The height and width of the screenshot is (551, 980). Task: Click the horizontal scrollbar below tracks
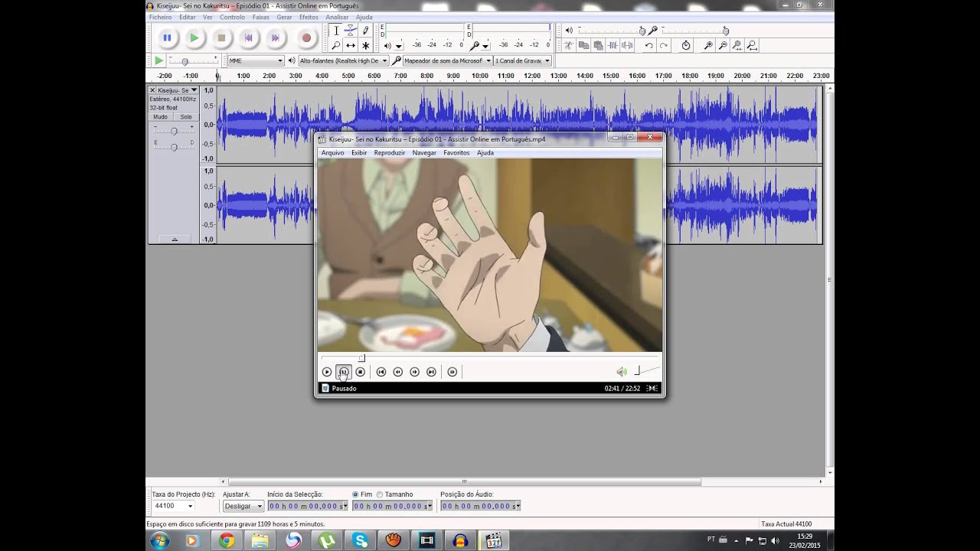pos(465,482)
